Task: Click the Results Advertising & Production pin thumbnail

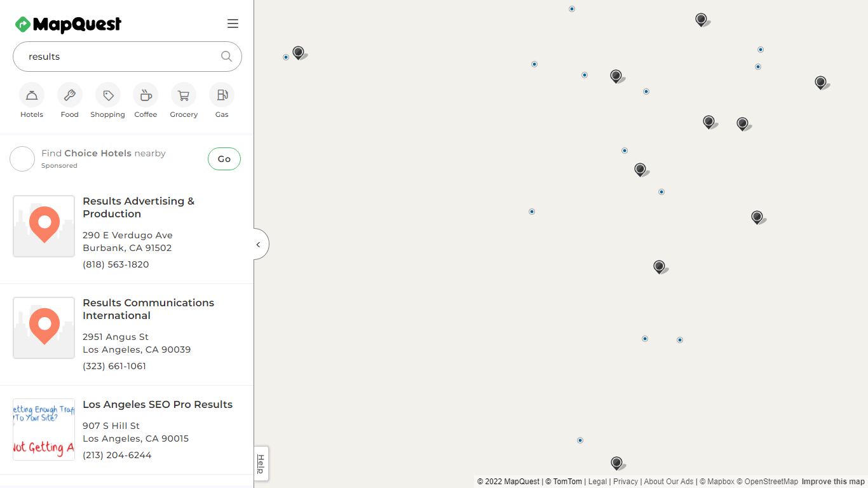Action: tap(44, 226)
